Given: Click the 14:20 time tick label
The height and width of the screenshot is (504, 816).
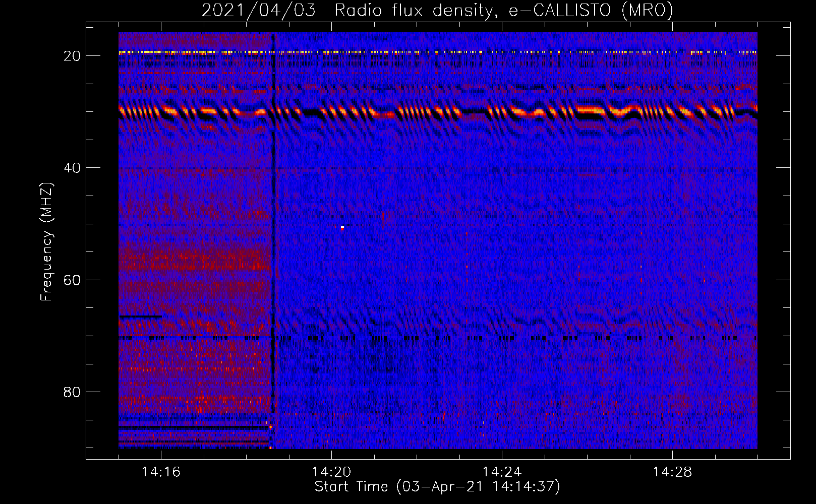Looking at the screenshot, I should pyautogui.click(x=331, y=472).
